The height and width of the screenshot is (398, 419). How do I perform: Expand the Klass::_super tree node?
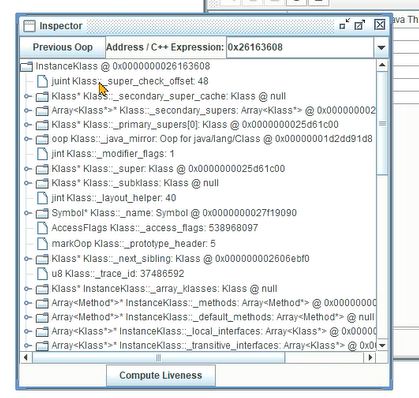(28, 169)
